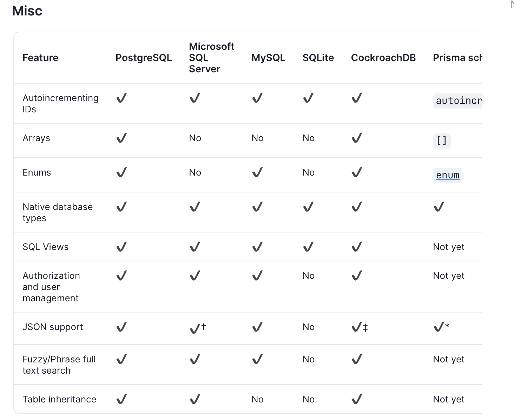The width and height of the screenshot is (514, 420).
Task: Click the autoincrement code link
Action: tap(459, 101)
